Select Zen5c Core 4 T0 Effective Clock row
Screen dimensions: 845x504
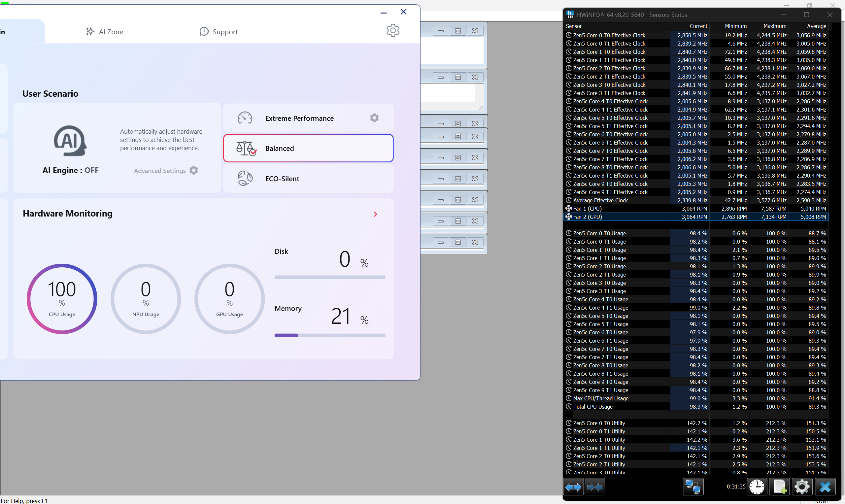[696, 101]
